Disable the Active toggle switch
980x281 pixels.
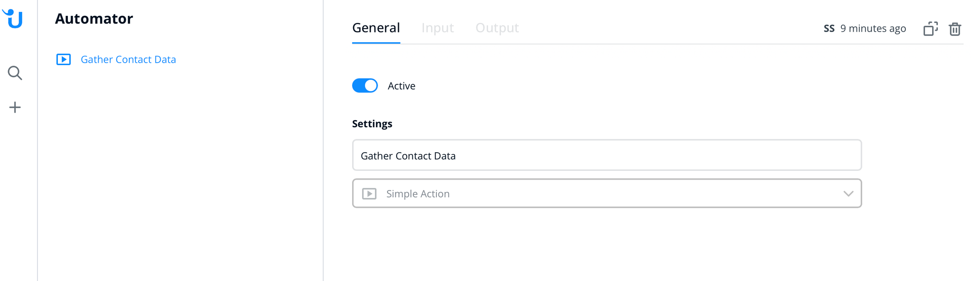(x=365, y=86)
